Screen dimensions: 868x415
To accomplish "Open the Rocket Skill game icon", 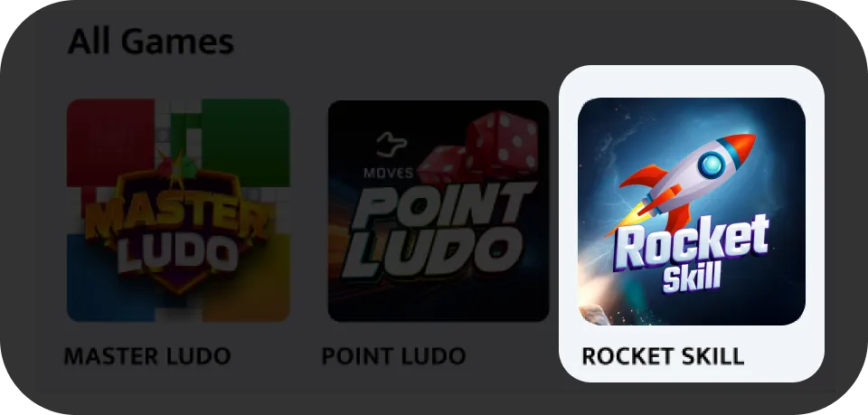I will [x=692, y=212].
